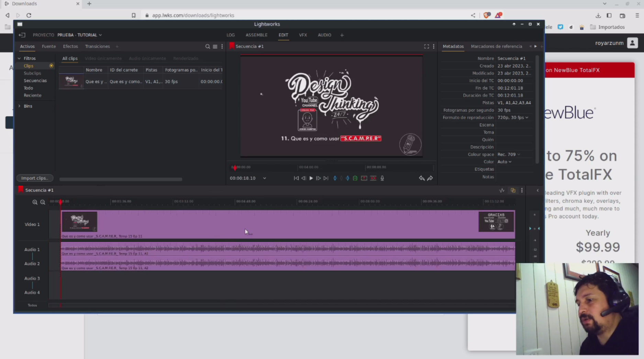This screenshot has width=644, height=359.
Task: Click the voice-over microphone icon
Action: pyautogui.click(x=382, y=178)
